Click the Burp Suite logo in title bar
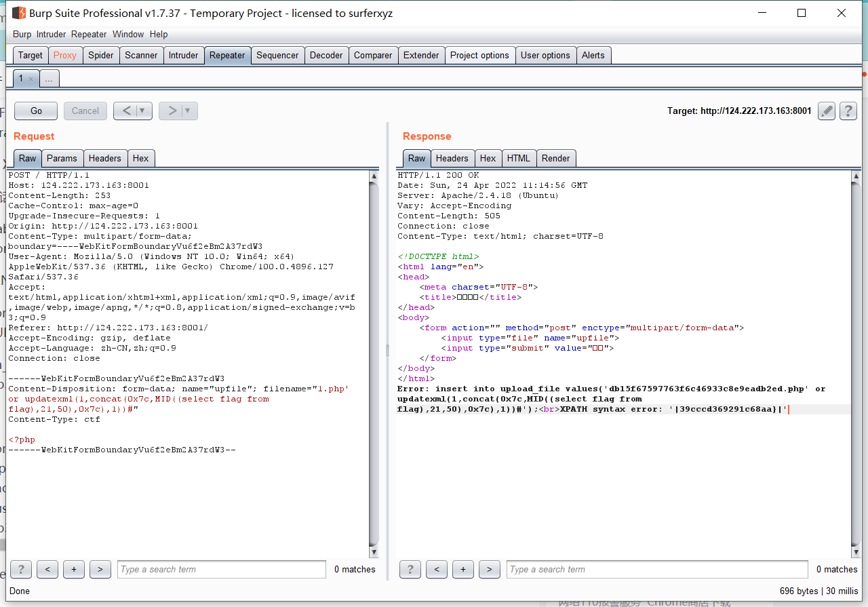The image size is (868, 607). coord(19,13)
